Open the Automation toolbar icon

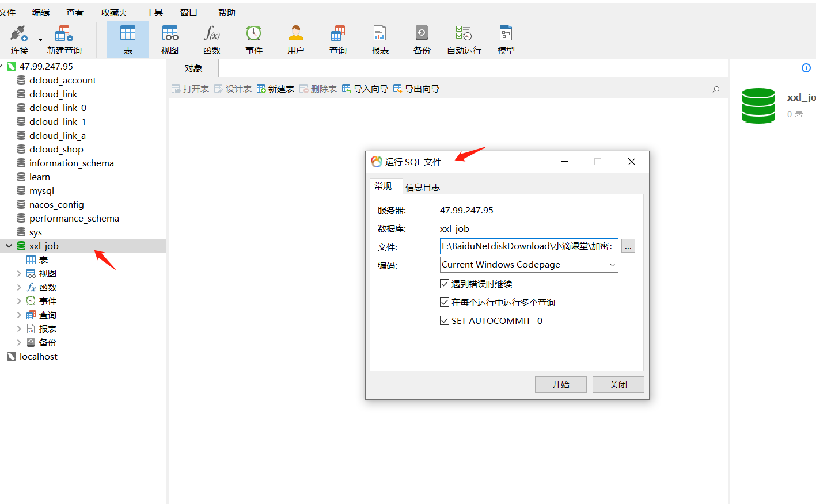coord(464,40)
